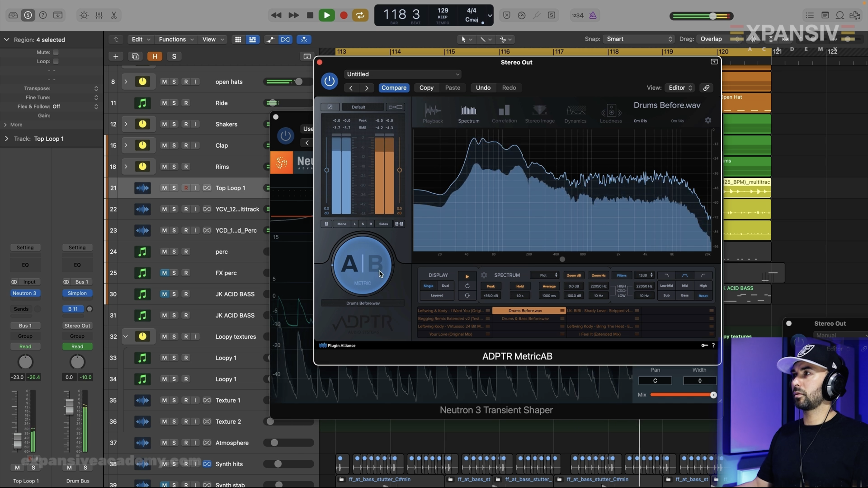868x488 pixels.
Task: Click the Zoom dB button
Action: point(574,276)
